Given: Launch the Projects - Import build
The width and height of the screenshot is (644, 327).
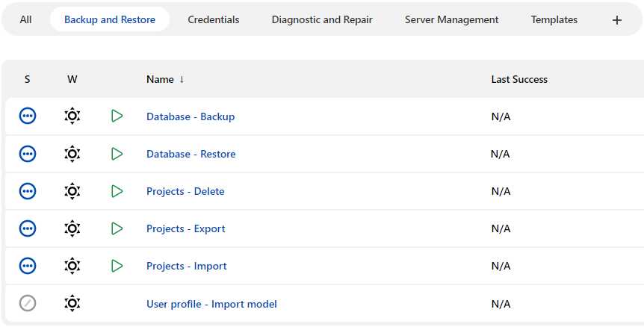Looking at the screenshot, I should [x=117, y=266].
